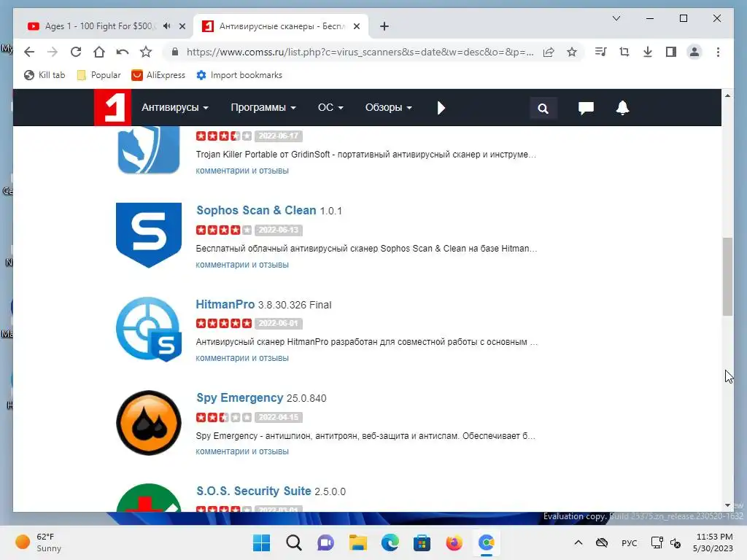Open the Sophos Scan & Clean title link

[x=256, y=210]
